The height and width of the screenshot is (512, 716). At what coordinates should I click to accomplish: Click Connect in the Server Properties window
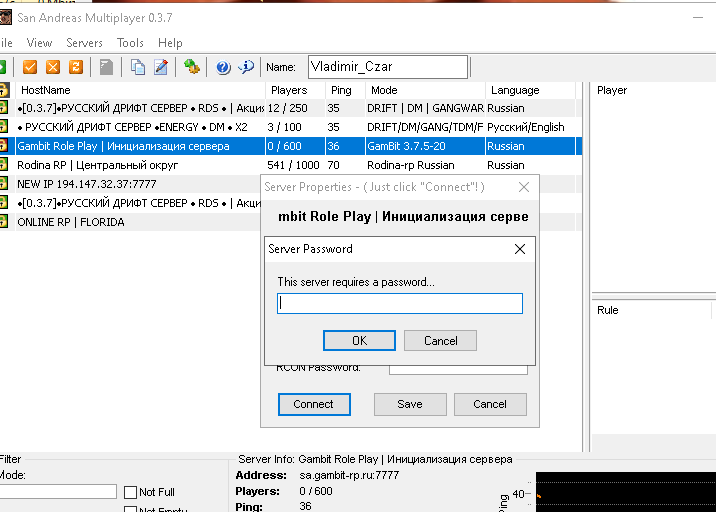313,404
